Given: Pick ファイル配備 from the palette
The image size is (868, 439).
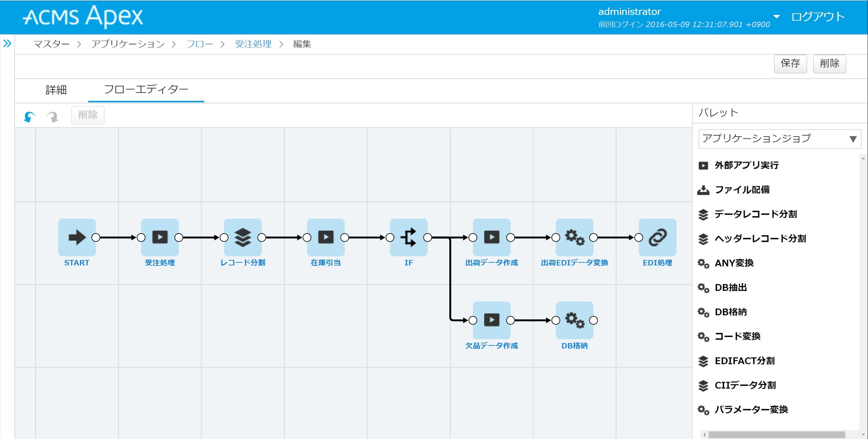Looking at the screenshot, I should coord(734,189).
